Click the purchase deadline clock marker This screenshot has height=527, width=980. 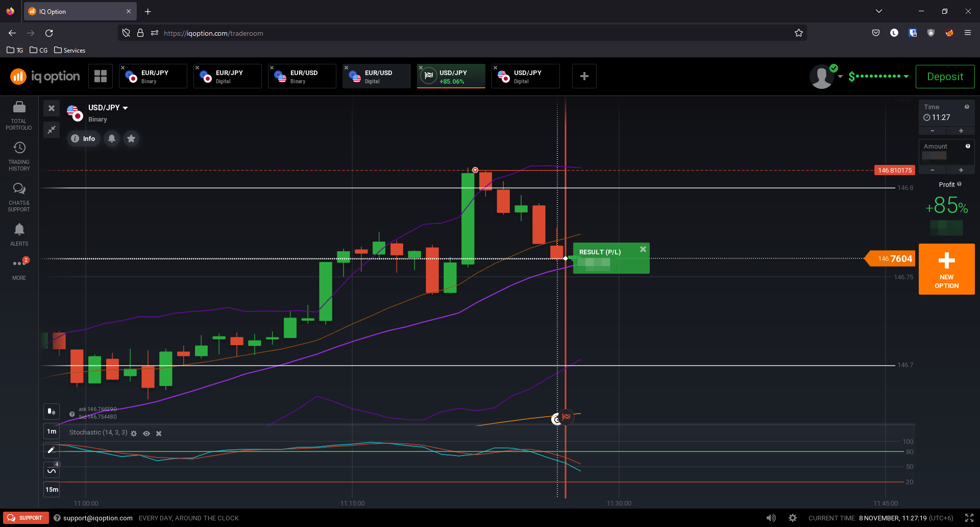(556, 420)
